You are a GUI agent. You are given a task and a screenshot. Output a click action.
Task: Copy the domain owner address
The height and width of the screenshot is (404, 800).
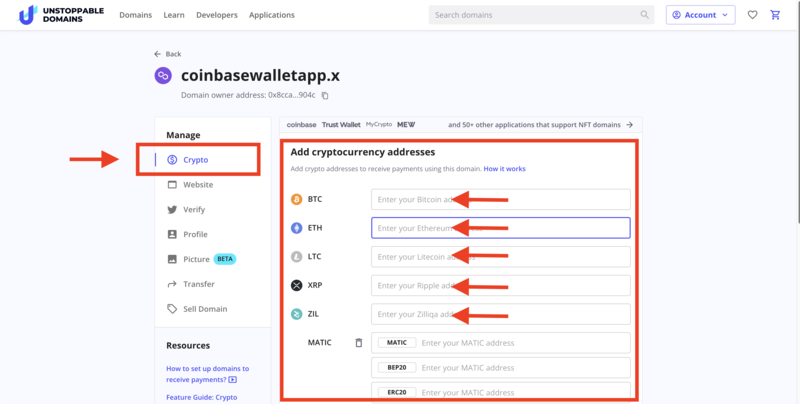[x=325, y=96]
